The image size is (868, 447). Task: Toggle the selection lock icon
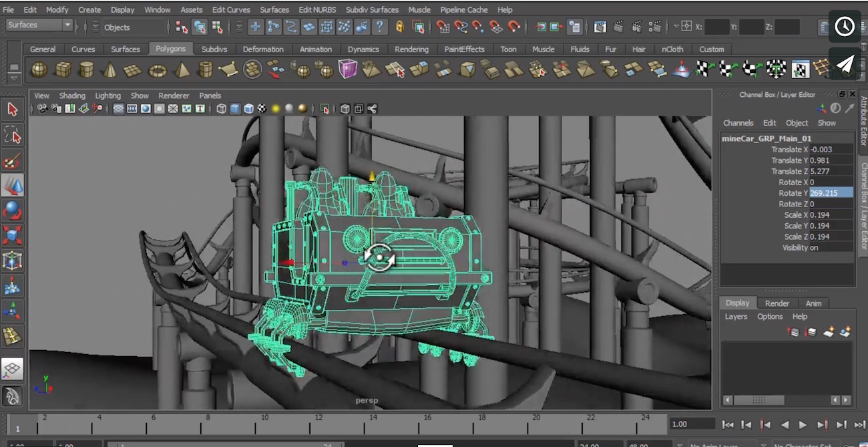[x=399, y=27]
